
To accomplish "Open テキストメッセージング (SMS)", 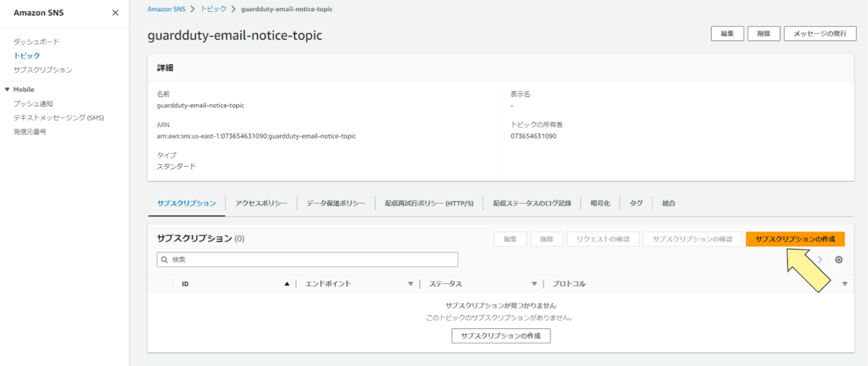I will click(59, 118).
